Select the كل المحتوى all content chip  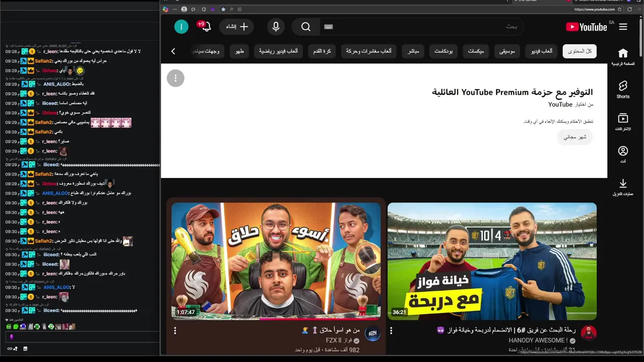click(x=580, y=51)
